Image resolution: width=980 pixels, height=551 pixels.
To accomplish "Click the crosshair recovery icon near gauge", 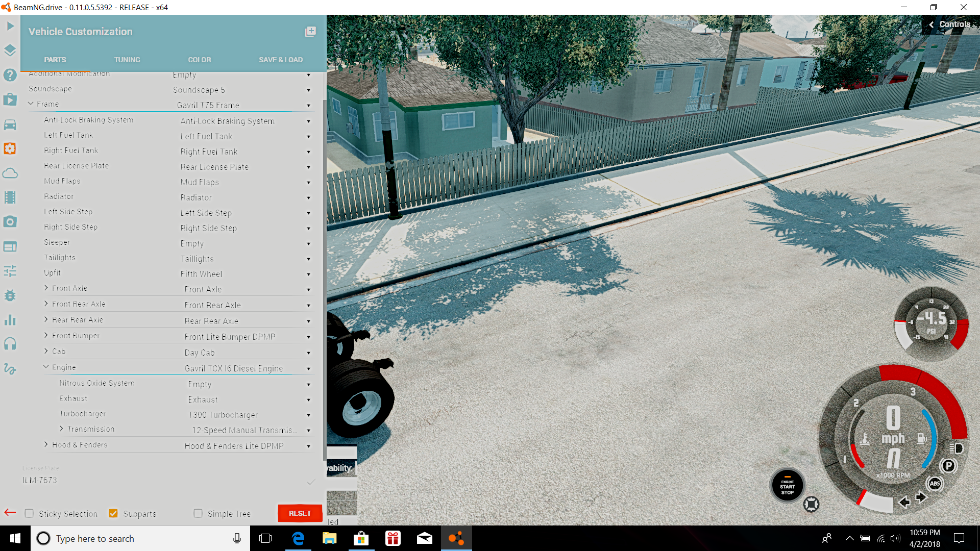I will coord(811,504).
